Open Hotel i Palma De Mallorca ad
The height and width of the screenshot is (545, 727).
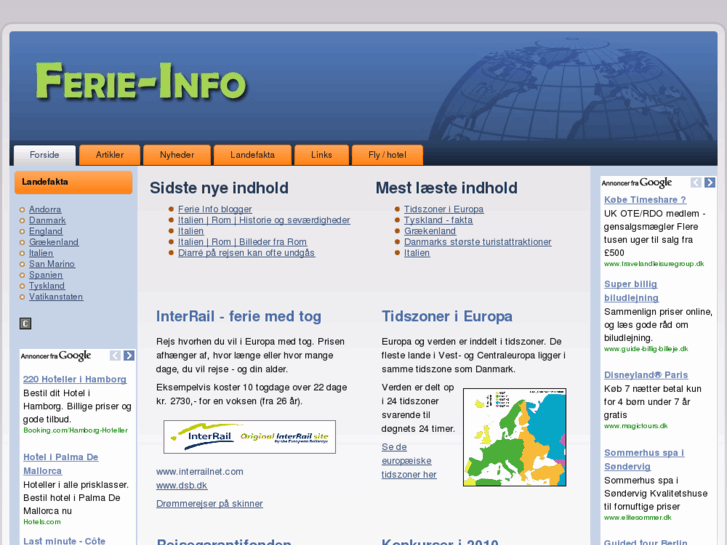tap(61, 464)
